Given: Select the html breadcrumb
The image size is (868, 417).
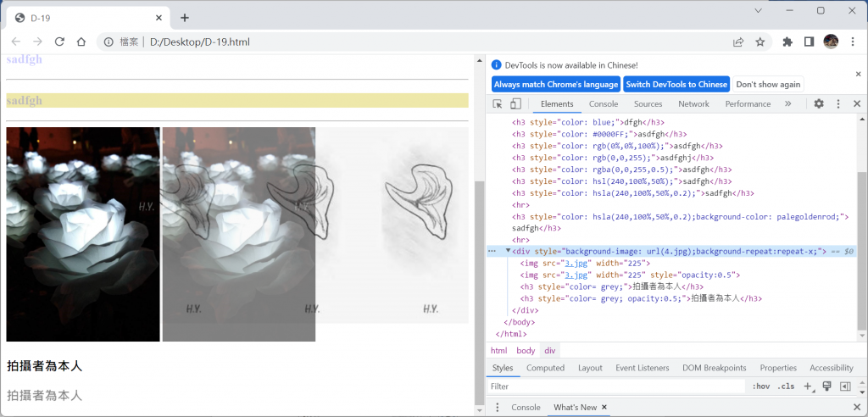Looking at the screenshot, I should coord(498,351).
